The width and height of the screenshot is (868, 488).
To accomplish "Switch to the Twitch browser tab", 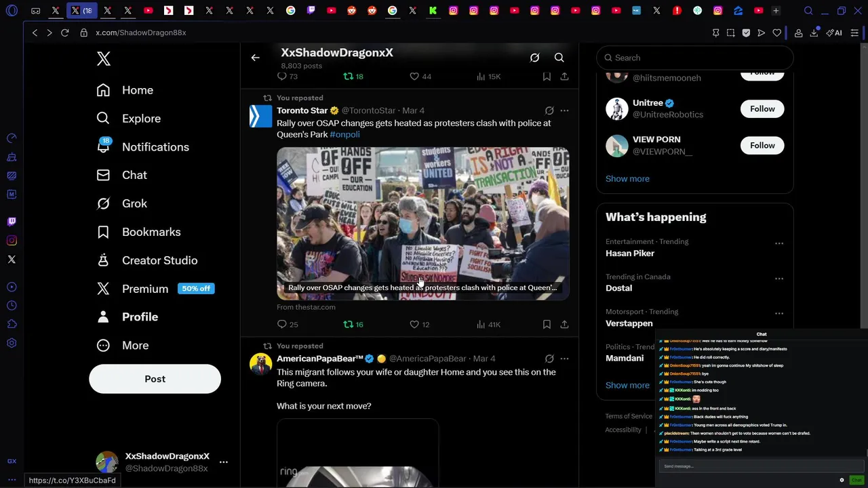I will [311, 11].
